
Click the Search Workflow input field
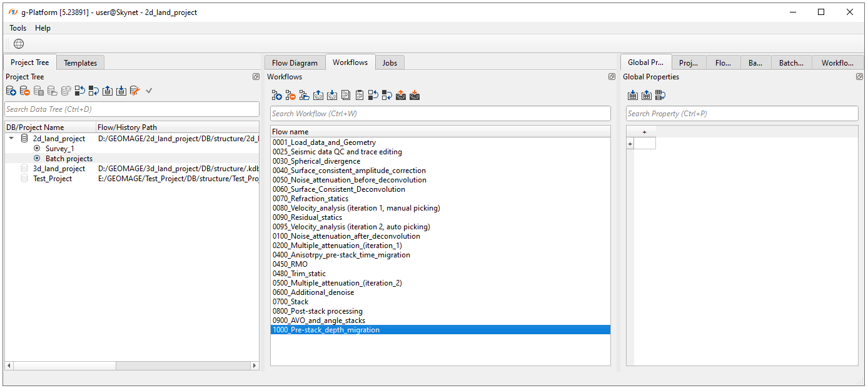(440, 114)
